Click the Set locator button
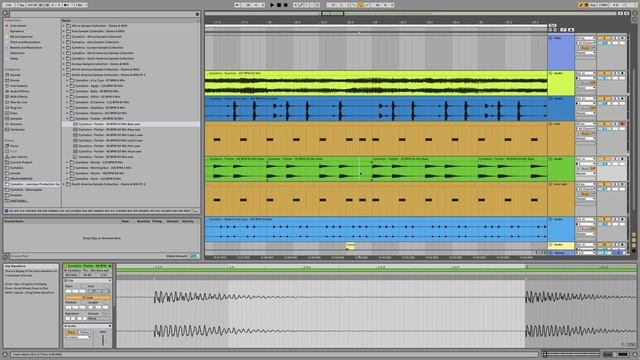Viewport: 640px width, 360px height. [x=552, y=25]
